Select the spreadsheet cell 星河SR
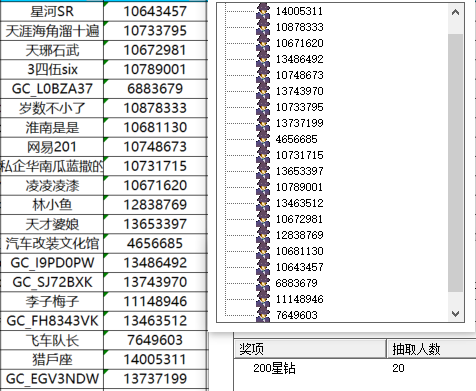 tap(52, 12)
